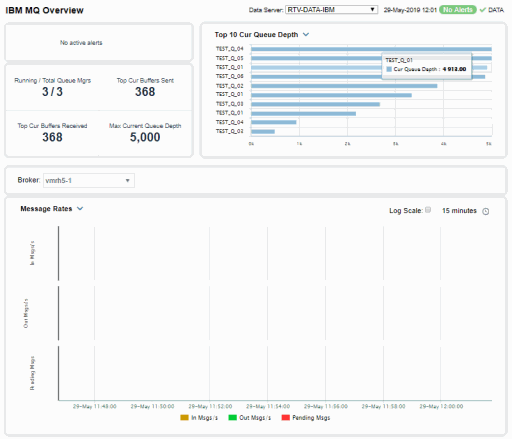Screen dimensions: 512x439
Task: Click the TEST_Q_03 row label in chart
Action: click(230, 104)
